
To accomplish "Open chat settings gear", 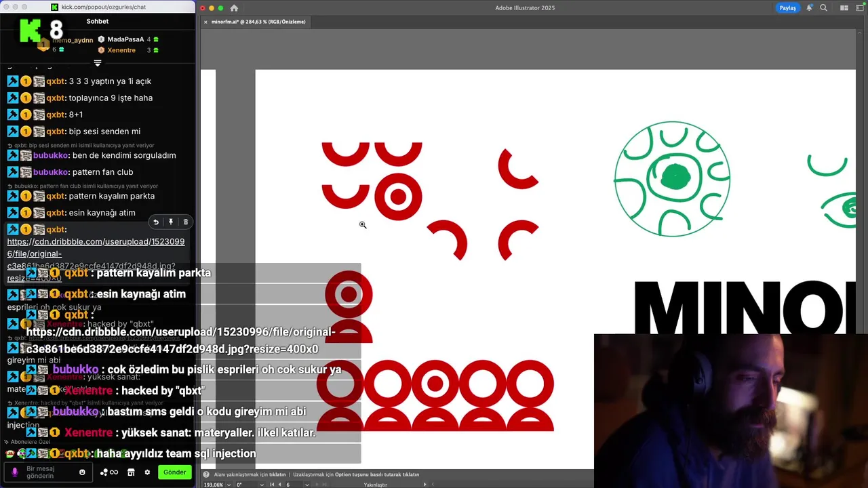I will coord(147,472).
